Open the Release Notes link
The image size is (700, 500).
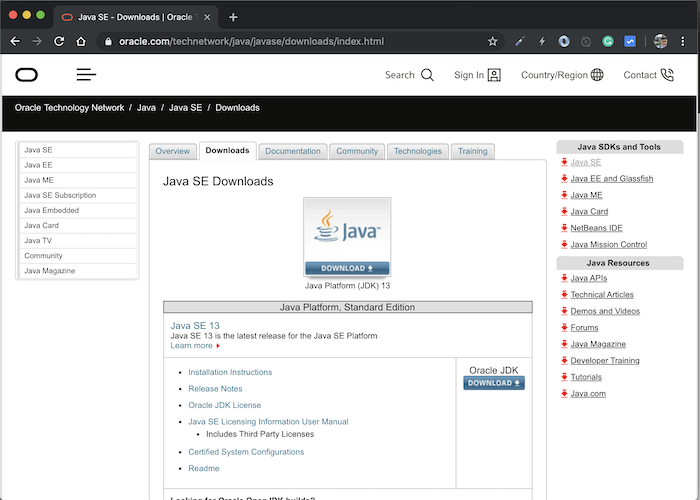tap(215, 389)
